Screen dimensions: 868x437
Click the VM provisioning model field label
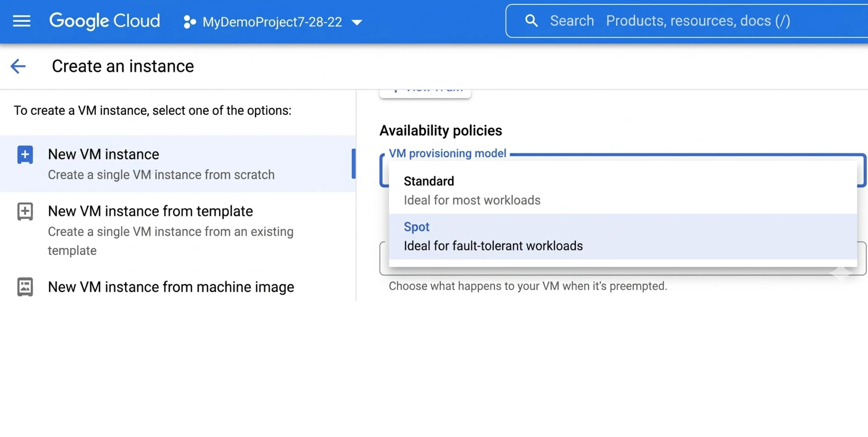tap(447, 153)
